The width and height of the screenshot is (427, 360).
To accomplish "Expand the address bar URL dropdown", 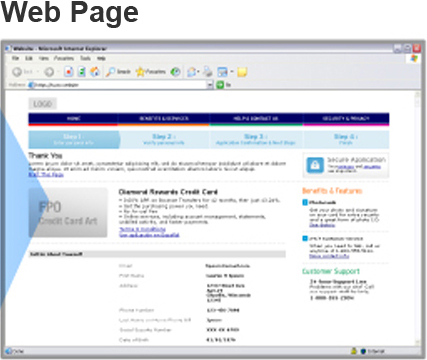I will pos(210,85).
